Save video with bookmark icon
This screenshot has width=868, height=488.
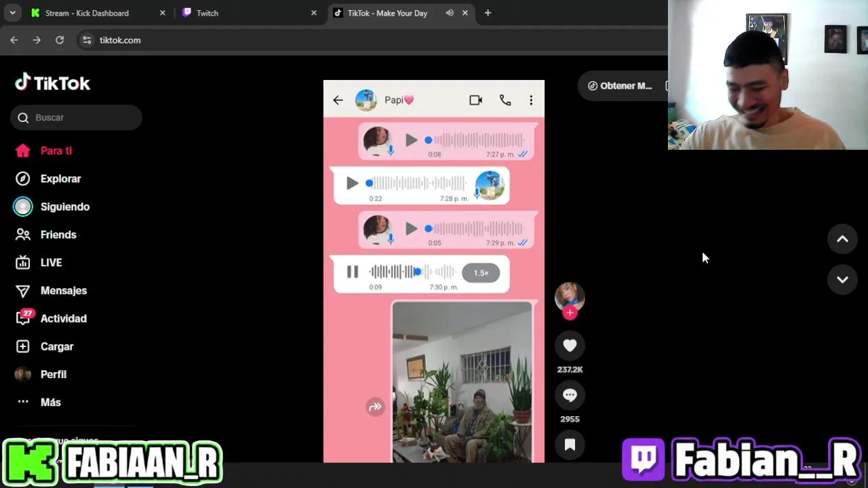570,445
